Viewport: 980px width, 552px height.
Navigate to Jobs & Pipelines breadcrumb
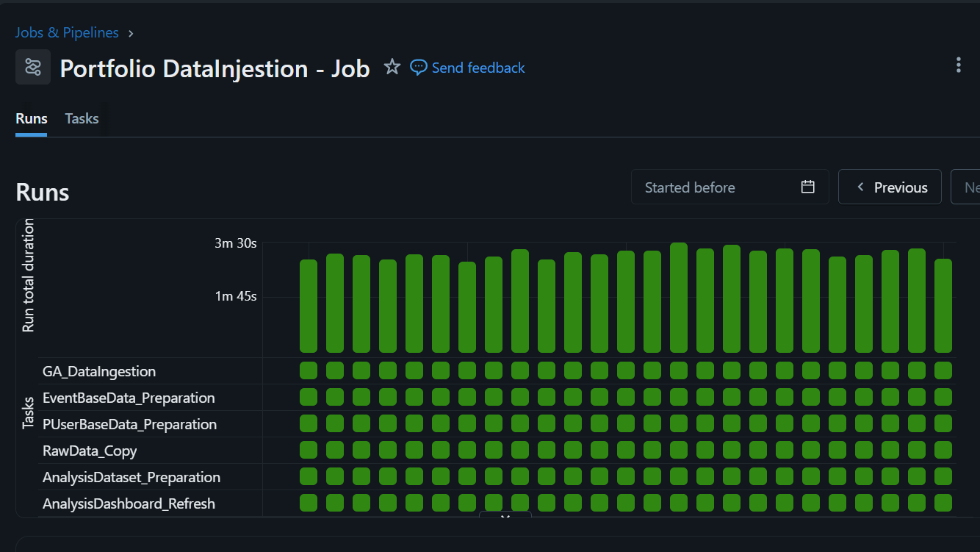[x=67, y=33]
